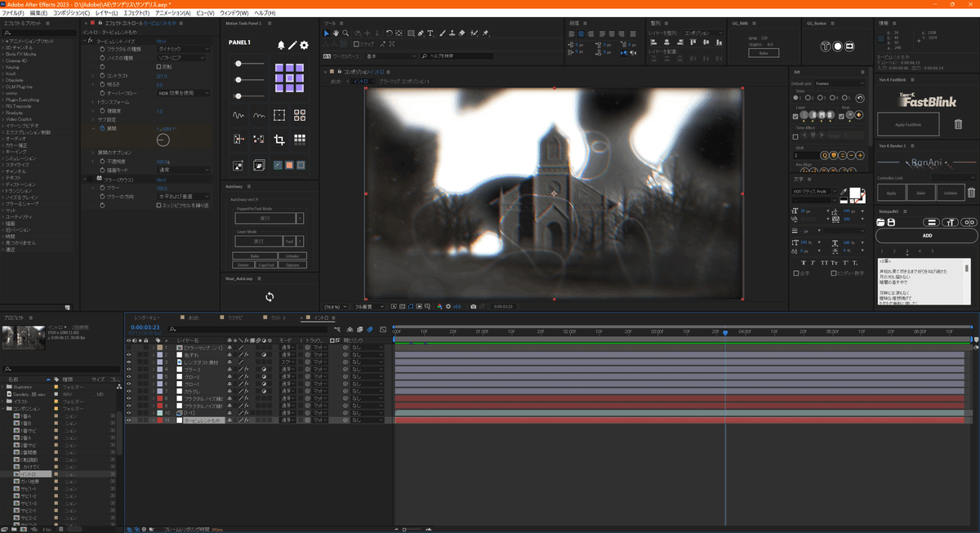Toggle visibility of the タービュレントもや layer

pos(129,420)
